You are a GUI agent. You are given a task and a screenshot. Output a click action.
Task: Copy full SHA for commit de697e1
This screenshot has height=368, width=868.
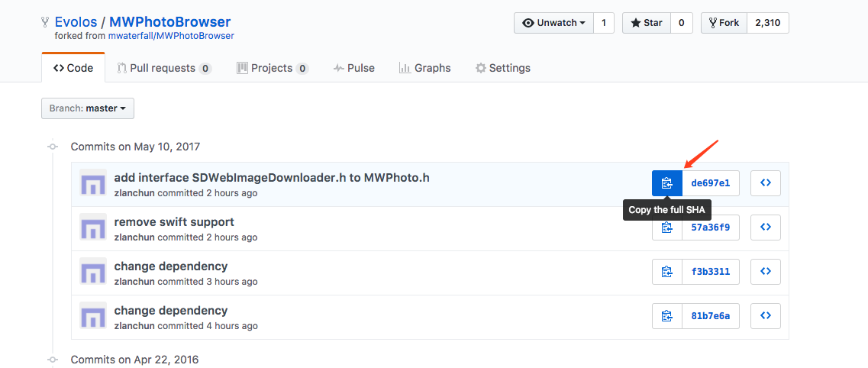[667, 183]
